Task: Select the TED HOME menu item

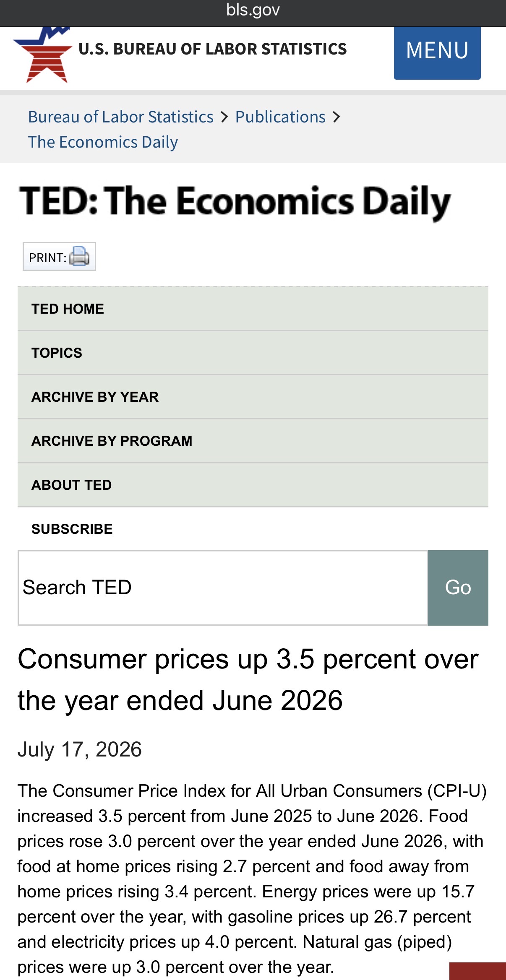Action: coord(253,309)
